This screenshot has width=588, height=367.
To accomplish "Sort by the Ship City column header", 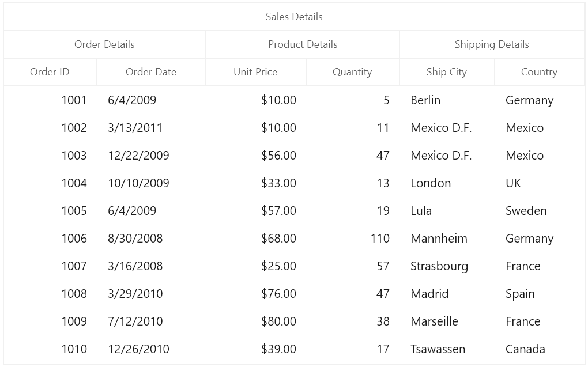I will point(447,72).
